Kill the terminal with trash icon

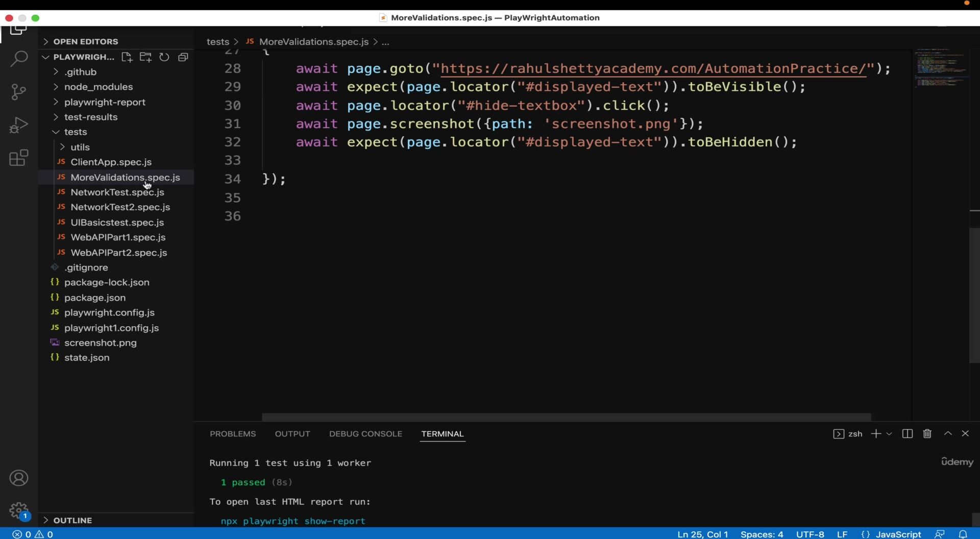[x=927, y=433]
